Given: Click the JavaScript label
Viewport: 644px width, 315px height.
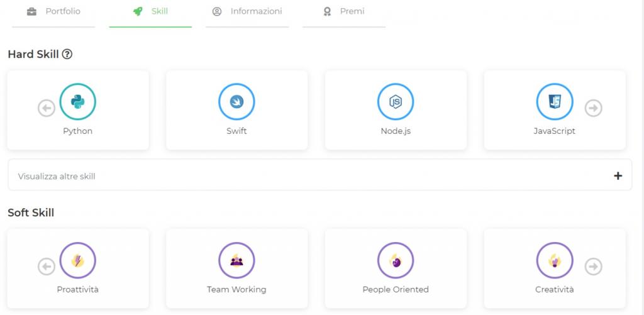Looking at the screenshot, I should point(555,131).
